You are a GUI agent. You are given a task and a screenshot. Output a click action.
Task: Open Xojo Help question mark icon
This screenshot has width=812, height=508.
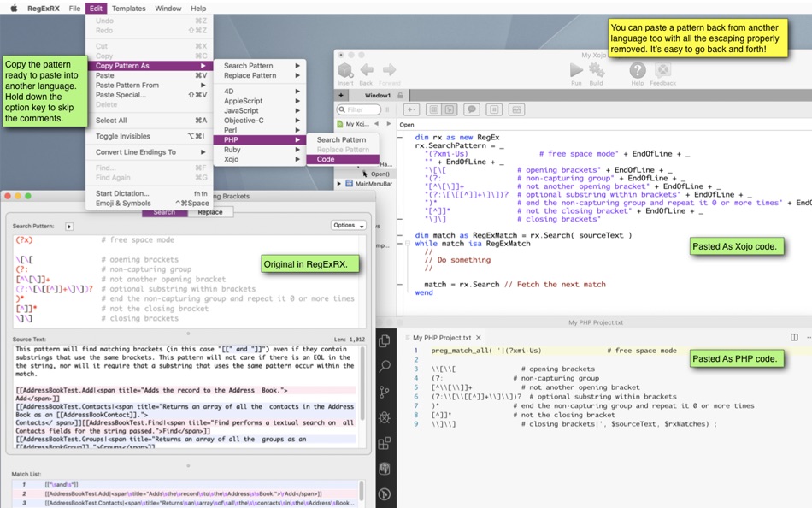pos(638,70)
